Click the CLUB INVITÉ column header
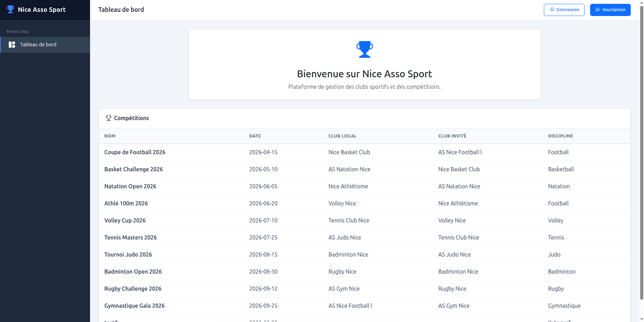The height and width of the screenshot is (322, 644). (x=452, y=136)
